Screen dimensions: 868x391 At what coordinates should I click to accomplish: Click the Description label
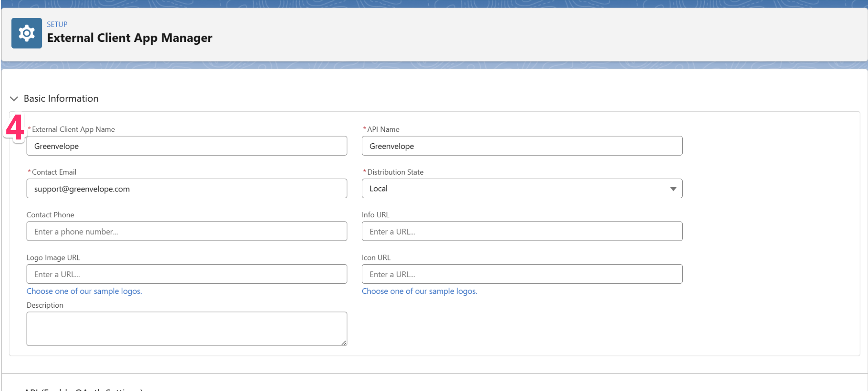tap(45, 305)
